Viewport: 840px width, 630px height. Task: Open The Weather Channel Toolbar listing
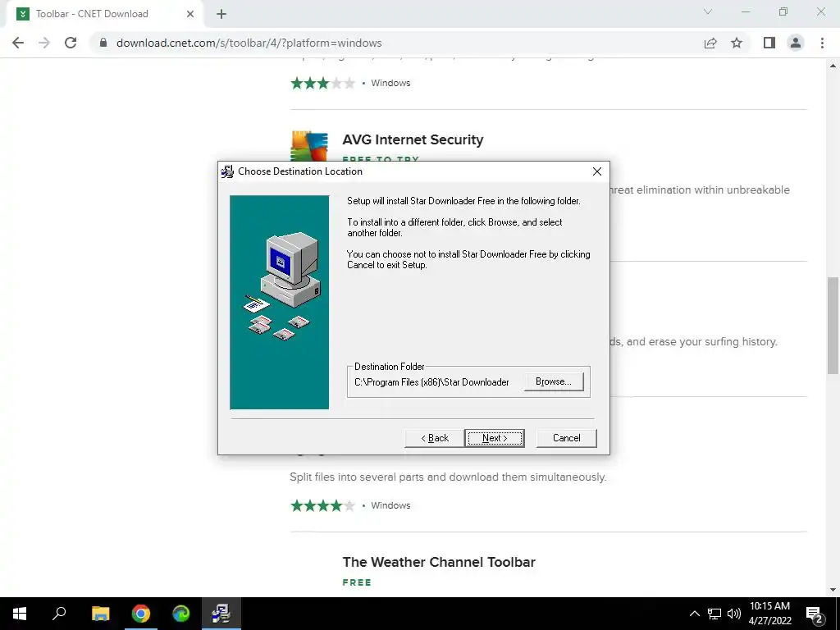click(x=439, y=562)
